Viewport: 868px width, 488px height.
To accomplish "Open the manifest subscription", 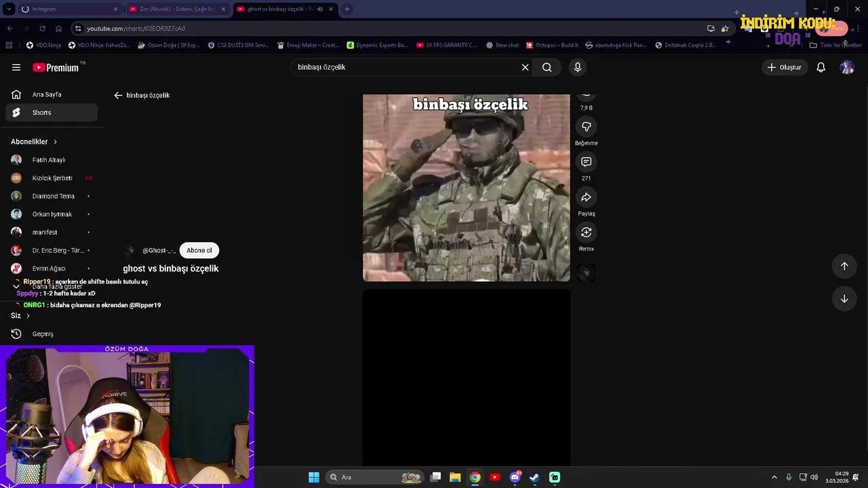I will pos(52,232).
